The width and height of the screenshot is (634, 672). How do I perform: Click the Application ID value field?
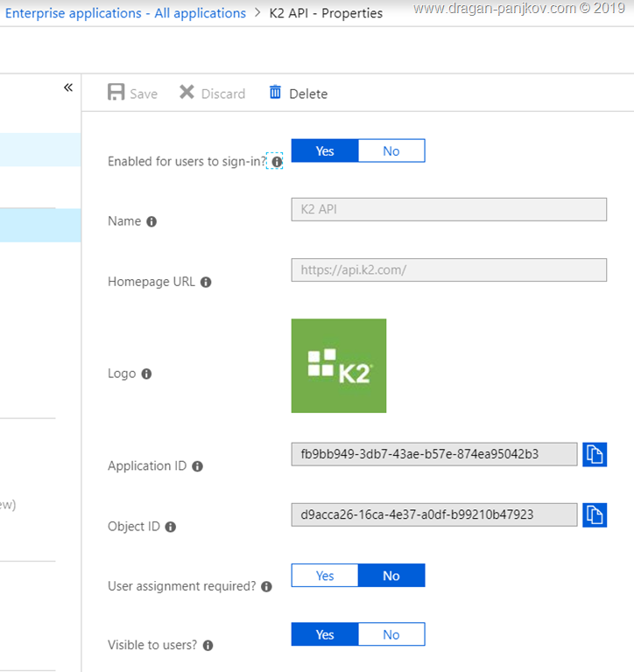pyautogui.click(x=434, y=454)
